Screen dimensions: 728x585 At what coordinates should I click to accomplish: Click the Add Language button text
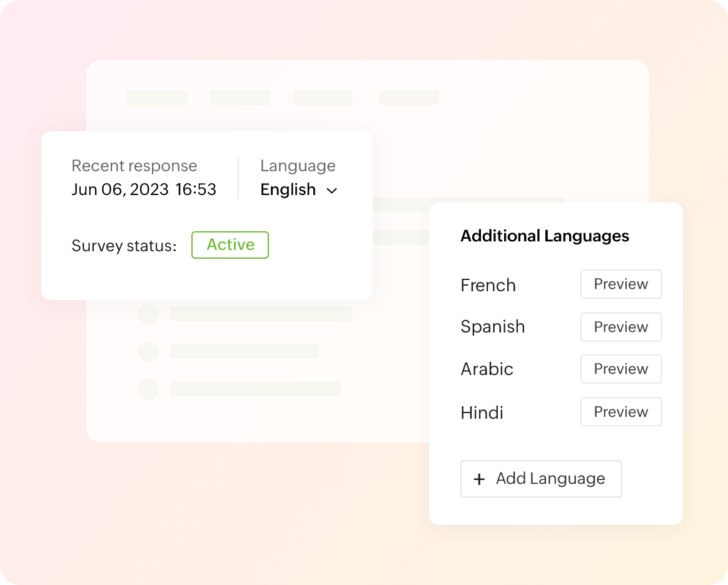tap(550, 479)
